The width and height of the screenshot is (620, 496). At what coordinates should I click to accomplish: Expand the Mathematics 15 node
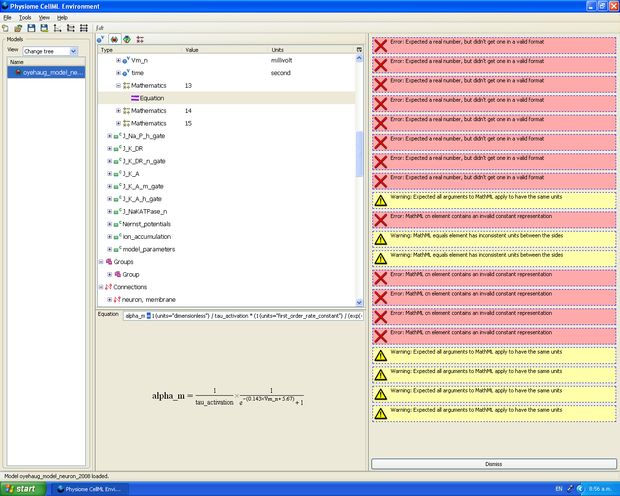[x=118, y=123]
